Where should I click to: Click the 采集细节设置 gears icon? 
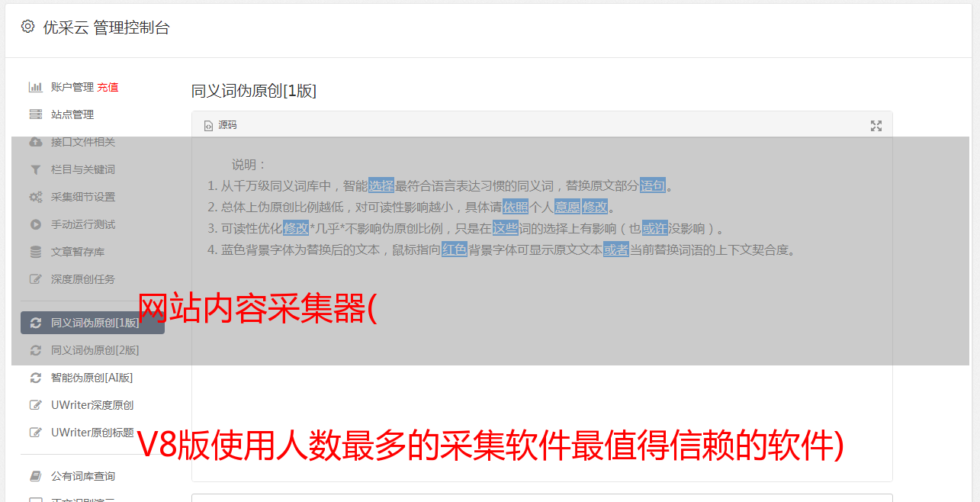[35, 197]
